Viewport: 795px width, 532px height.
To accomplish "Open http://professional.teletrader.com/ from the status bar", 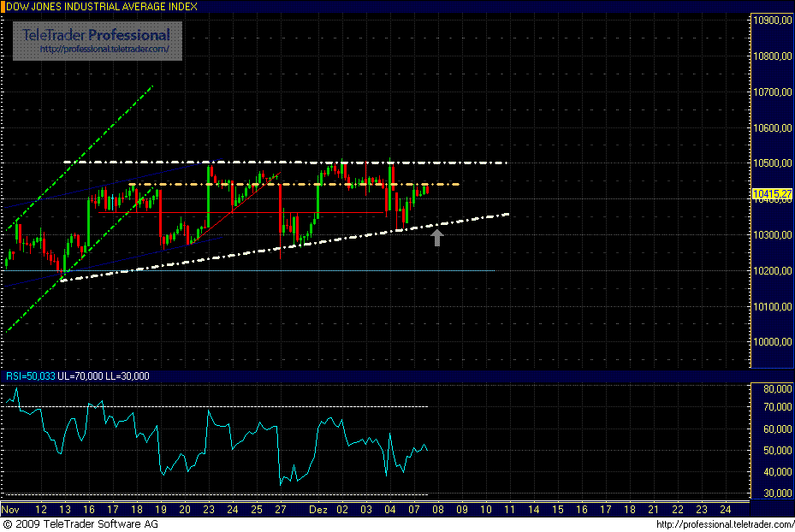I will 724,524.
